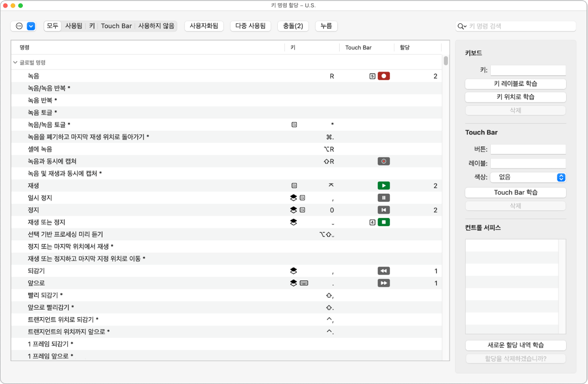
Task: Click the numeric keypad icon in the 재생 row
Action: (294, 186)
